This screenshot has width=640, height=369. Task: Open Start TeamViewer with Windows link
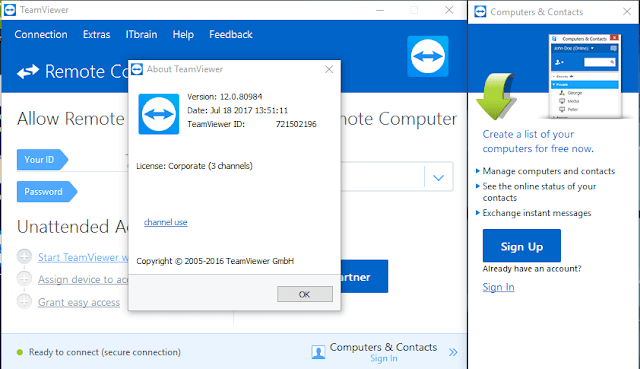coord(83,258)
